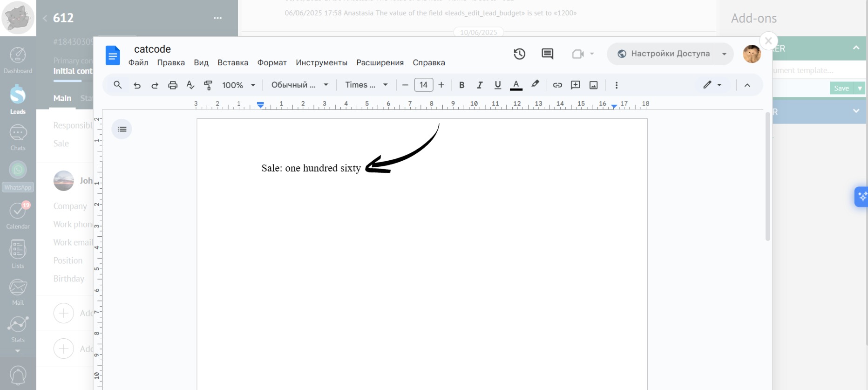
Task: Open the Times font dropdown
Action: 366,85
